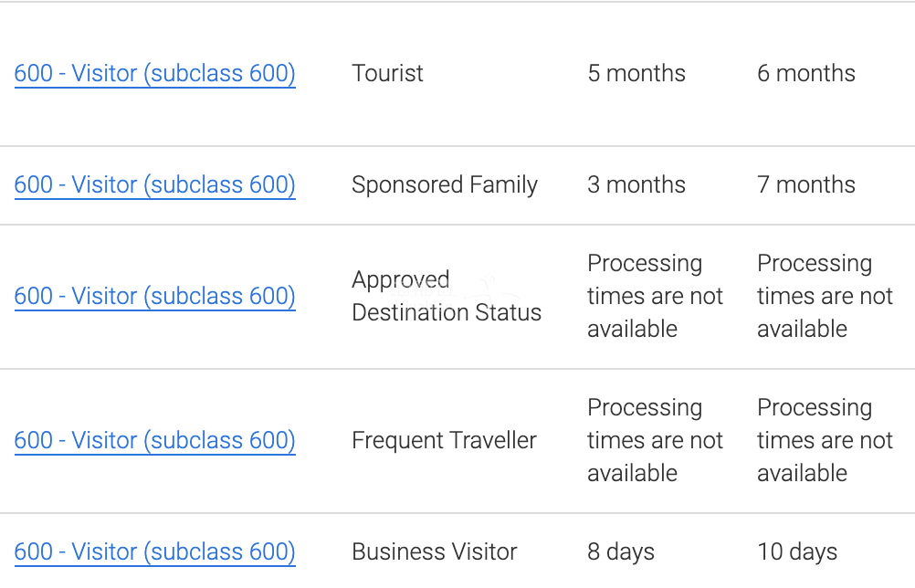This screenshot has height=588, width=915.
Task: Select the Business Visitor stream cell
Action: (435, 551)
